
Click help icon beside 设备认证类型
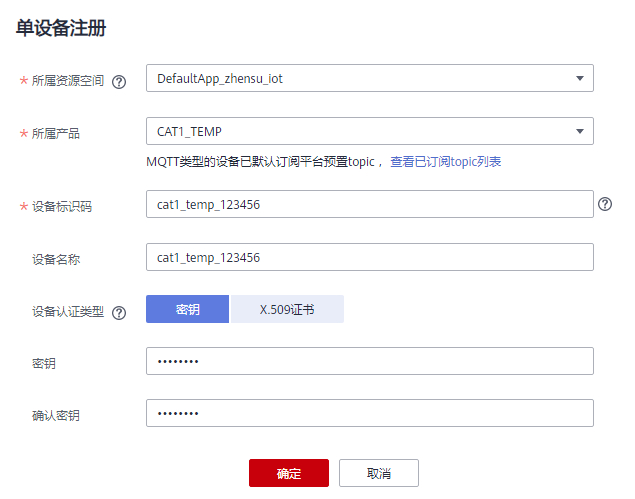click(x=120, y=312)
